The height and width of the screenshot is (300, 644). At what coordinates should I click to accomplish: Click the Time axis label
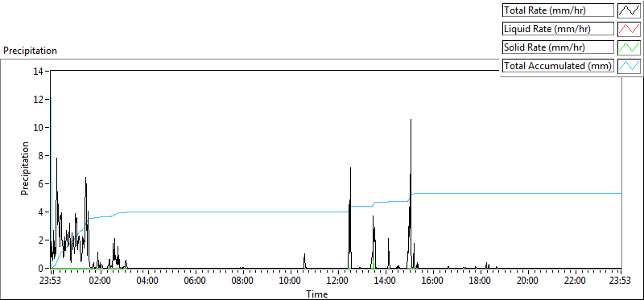click(x=316, y=294)
